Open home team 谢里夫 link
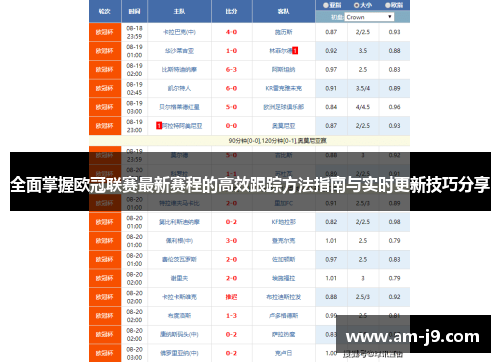 [x=179, y=278]
